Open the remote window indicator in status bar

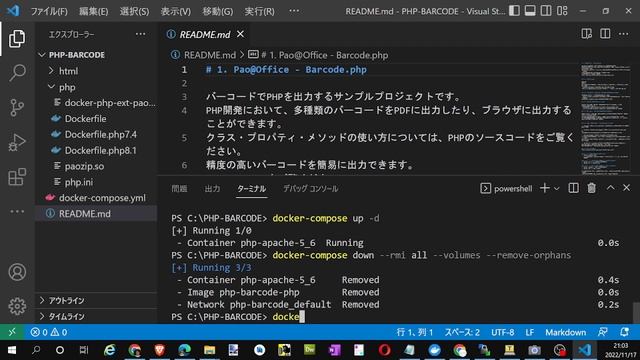12,332
